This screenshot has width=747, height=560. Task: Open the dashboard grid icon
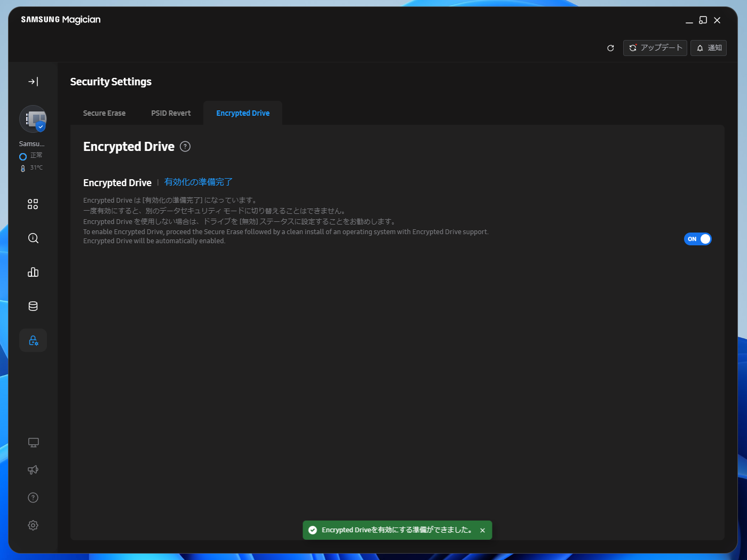(33, 204)
